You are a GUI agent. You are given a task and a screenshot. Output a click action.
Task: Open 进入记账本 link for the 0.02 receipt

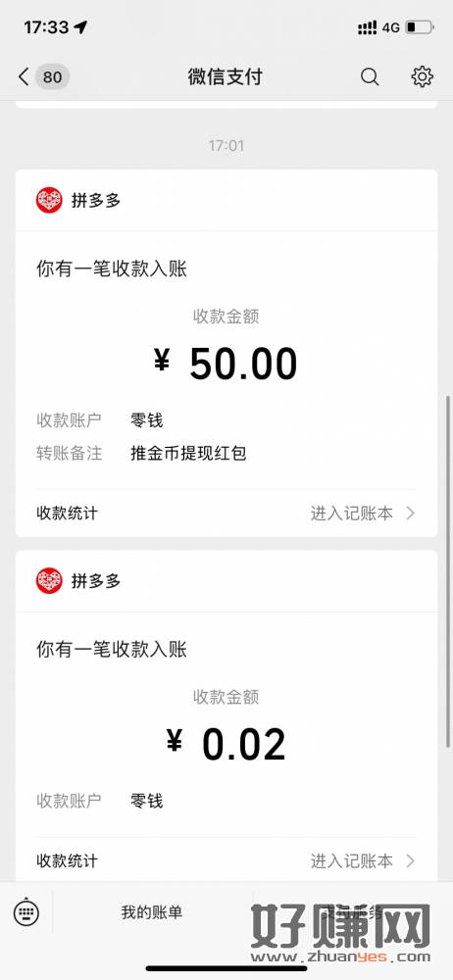click(352, 860)
